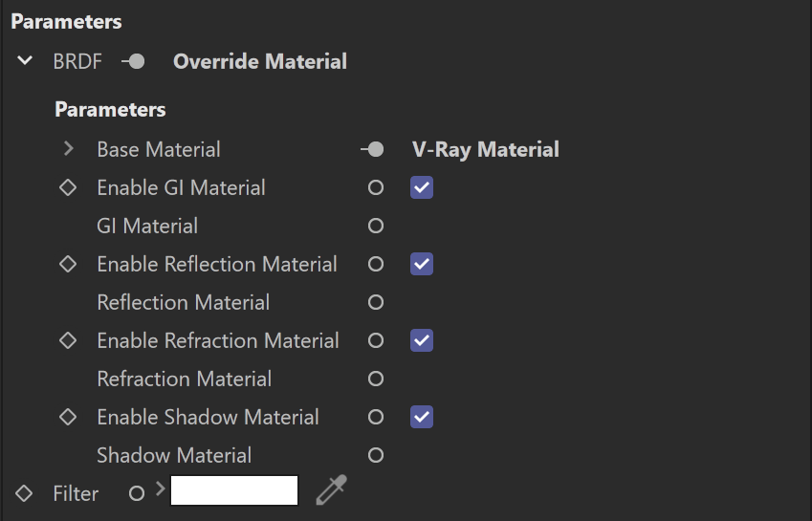
Task: Expand the Base Material row
Action: (x=68, y=149)
